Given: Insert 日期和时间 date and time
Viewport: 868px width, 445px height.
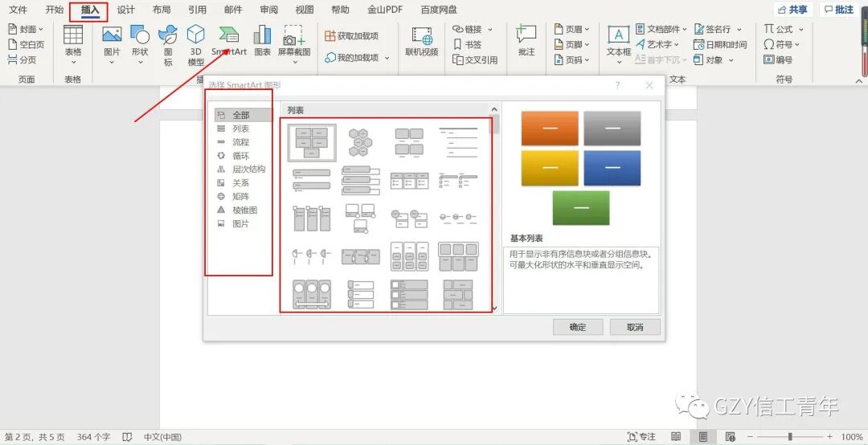Looking at the screenshot, I should pyautogui.click(x=720, y=44).
